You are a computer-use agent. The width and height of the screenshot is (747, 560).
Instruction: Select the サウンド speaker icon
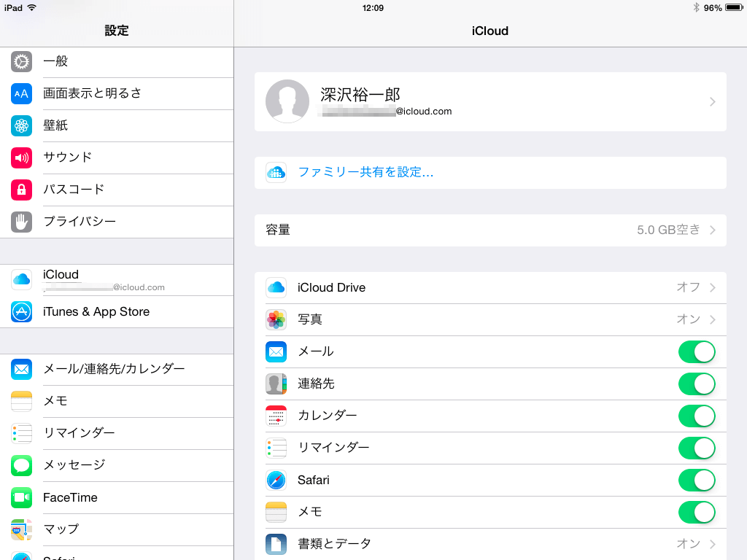20,157
